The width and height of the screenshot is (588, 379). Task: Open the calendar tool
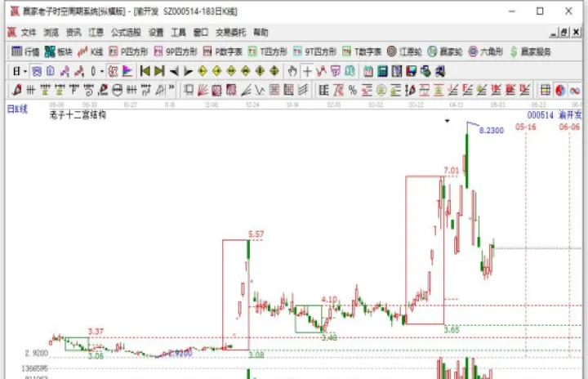(368, 71)
